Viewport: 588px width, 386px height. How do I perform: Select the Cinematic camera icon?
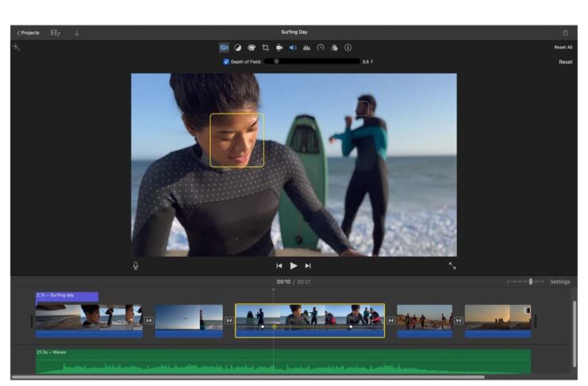pyautogui.click(x=224, y=48)
